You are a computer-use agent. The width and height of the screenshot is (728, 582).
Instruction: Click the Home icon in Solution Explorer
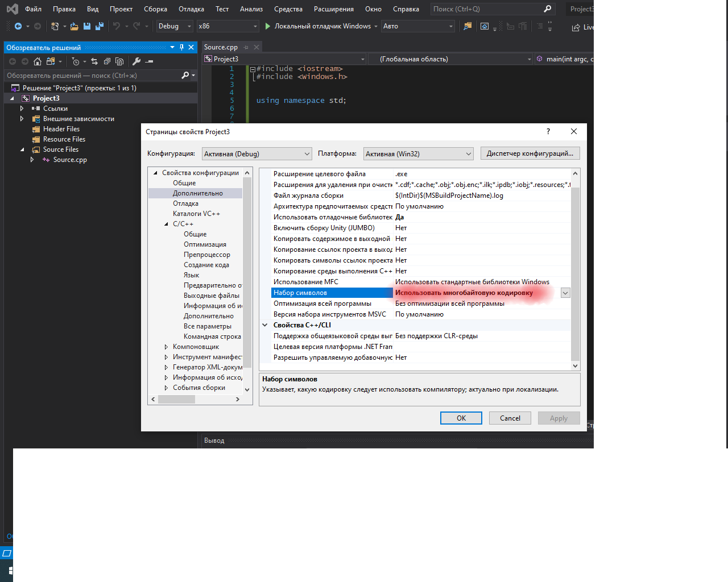[38, 61]
